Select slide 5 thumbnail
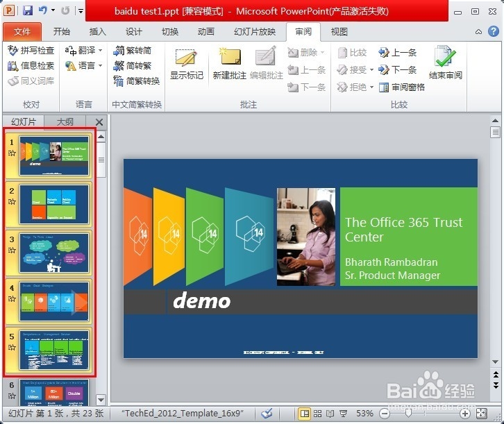504x424 pixels. pos(53,350)
